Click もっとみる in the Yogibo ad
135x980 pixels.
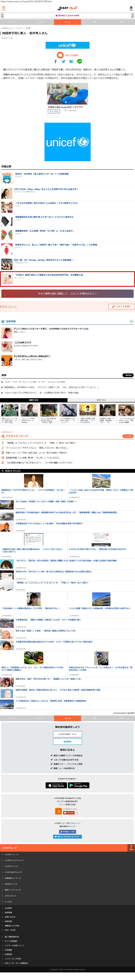[x=54, y=111]
